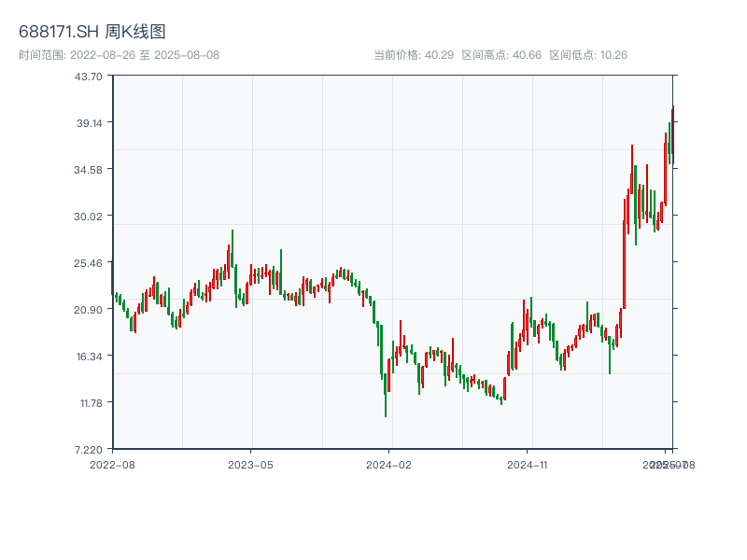Click the 2024-02 x-axis date label
The width and height of the screenshot is (747, 560).
[390, 464]
